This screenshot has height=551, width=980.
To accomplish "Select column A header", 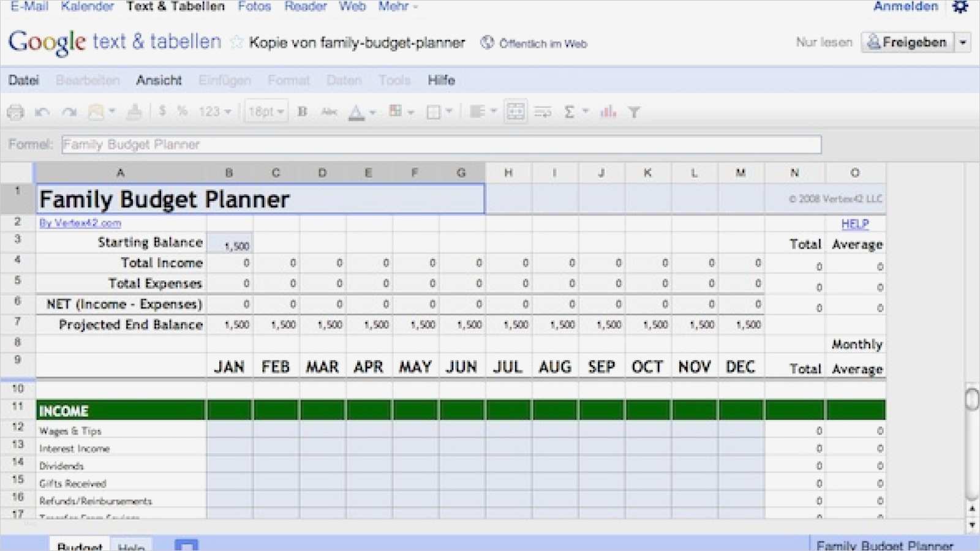I will (x=121, y=173).
